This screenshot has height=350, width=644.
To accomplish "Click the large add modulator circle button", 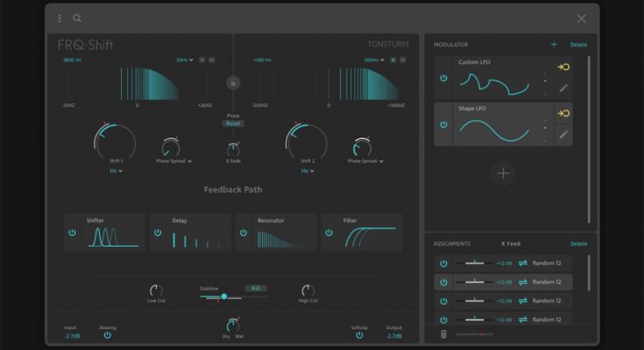I will click(503, 173).
